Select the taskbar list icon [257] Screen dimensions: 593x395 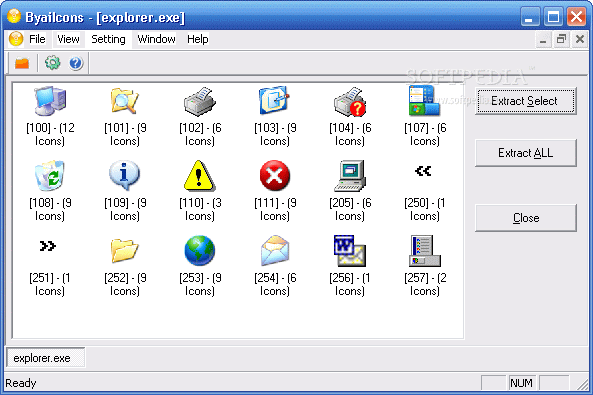(x=425, y=251)
